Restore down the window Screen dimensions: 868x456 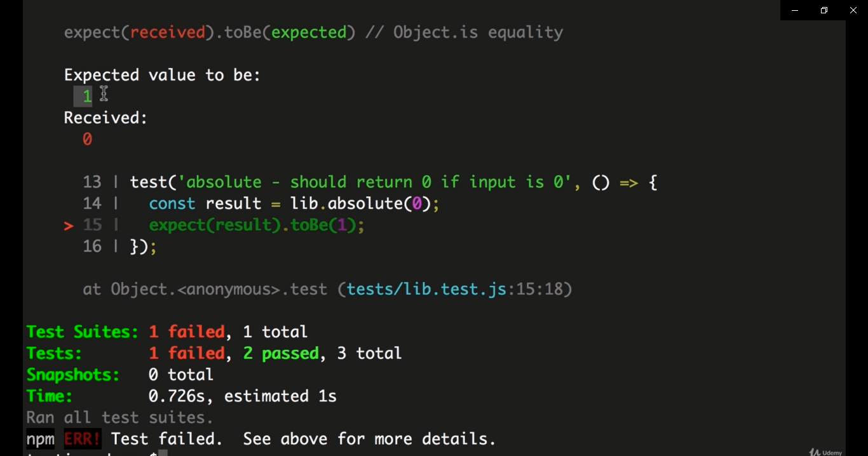click(x=824, y=10)
